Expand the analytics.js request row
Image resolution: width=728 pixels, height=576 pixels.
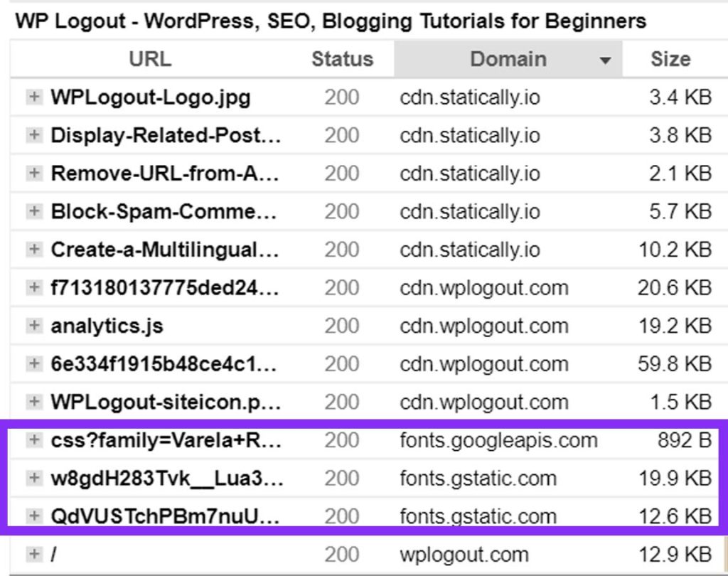pyautogui.click(x=33, y=326)
